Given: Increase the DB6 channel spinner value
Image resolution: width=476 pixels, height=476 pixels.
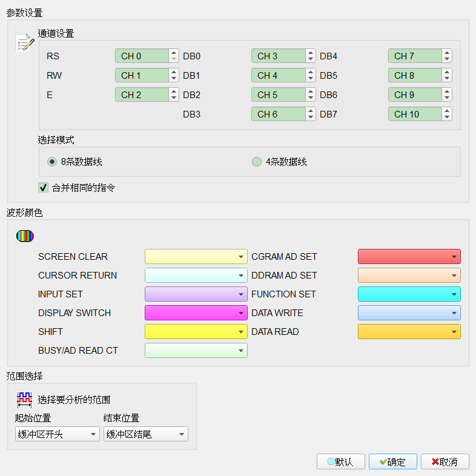Looking at the screenshot, I should pos(446,91).
